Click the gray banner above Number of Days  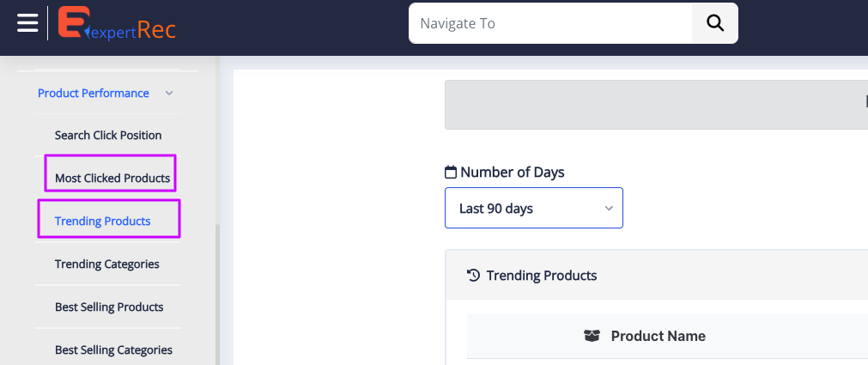click(x=653, y=105)
